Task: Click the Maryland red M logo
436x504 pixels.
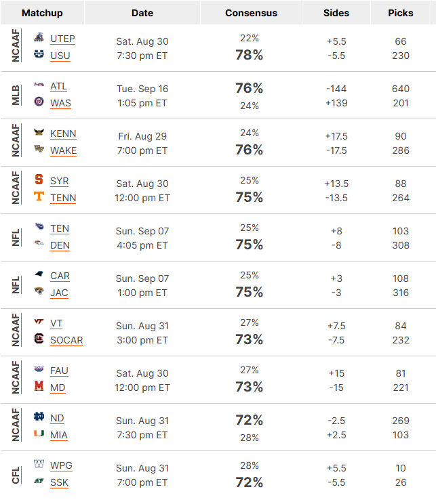Action: click(x=39, y=385)
